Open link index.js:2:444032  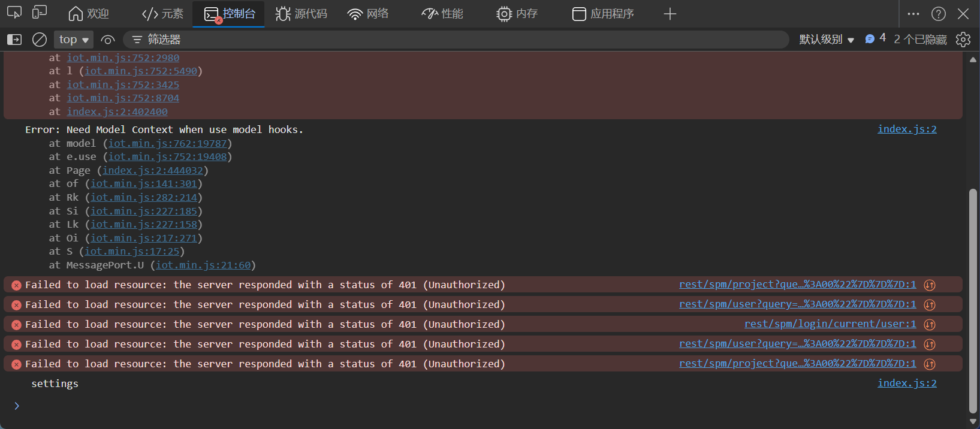153,170
